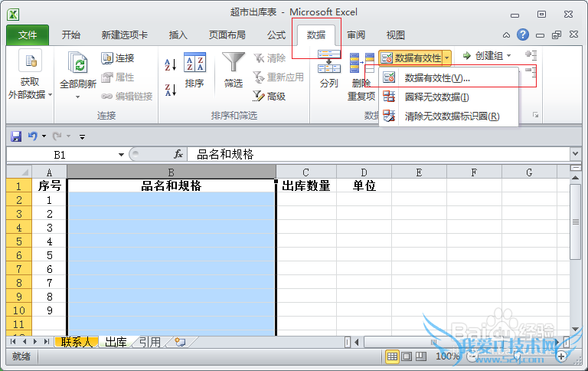
Task: Save the workbook with floppy icon
Action: [x=16, y=136]
